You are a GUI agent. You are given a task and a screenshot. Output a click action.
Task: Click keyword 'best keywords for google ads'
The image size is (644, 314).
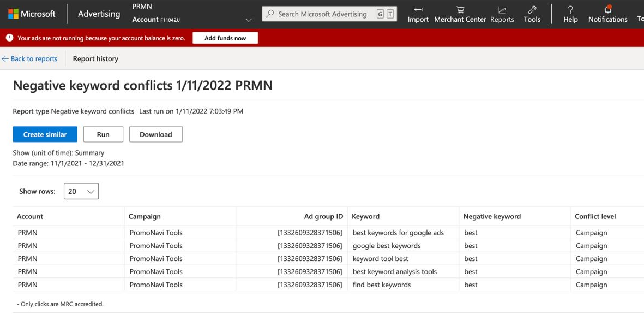[x=398, y=233]
